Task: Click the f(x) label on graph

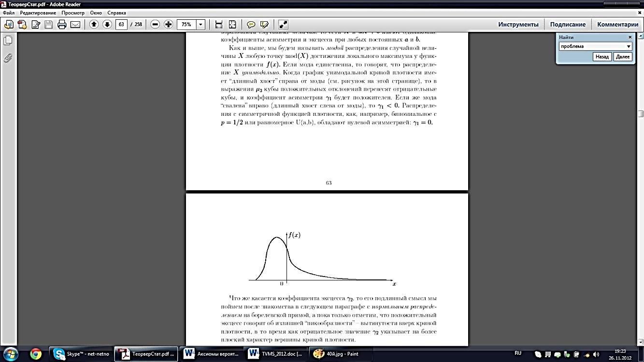Action: click(294, 236)
